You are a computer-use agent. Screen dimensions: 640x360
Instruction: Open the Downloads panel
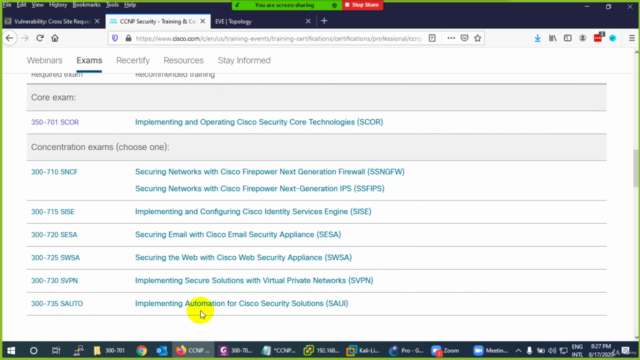click(538, 38)
